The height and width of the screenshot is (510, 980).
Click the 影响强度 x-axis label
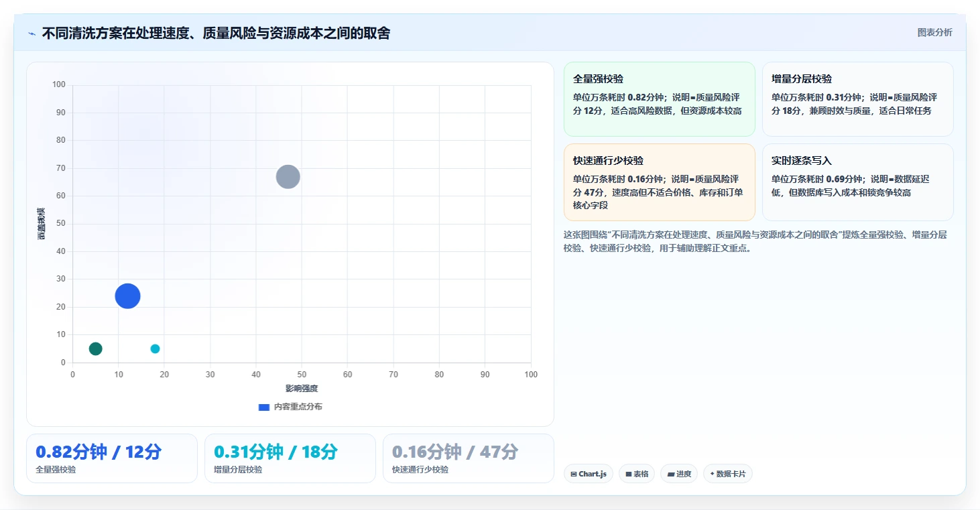point(302,389)
